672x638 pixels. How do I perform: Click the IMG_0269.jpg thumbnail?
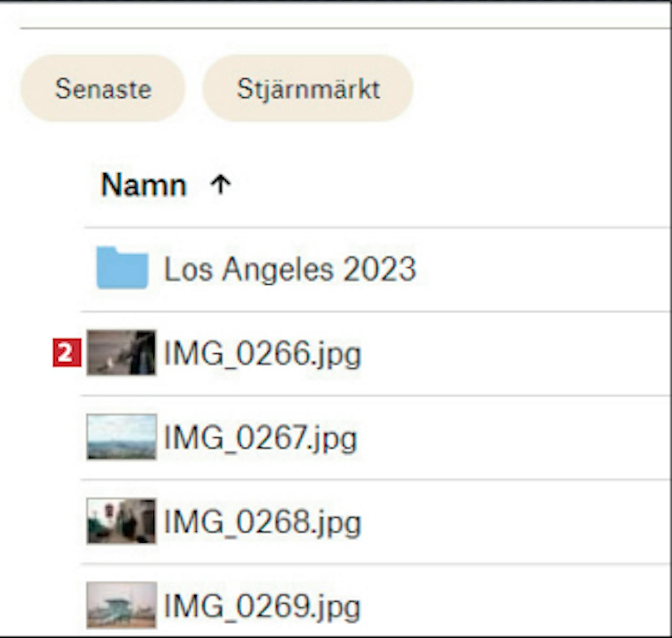tap(121, 605)
